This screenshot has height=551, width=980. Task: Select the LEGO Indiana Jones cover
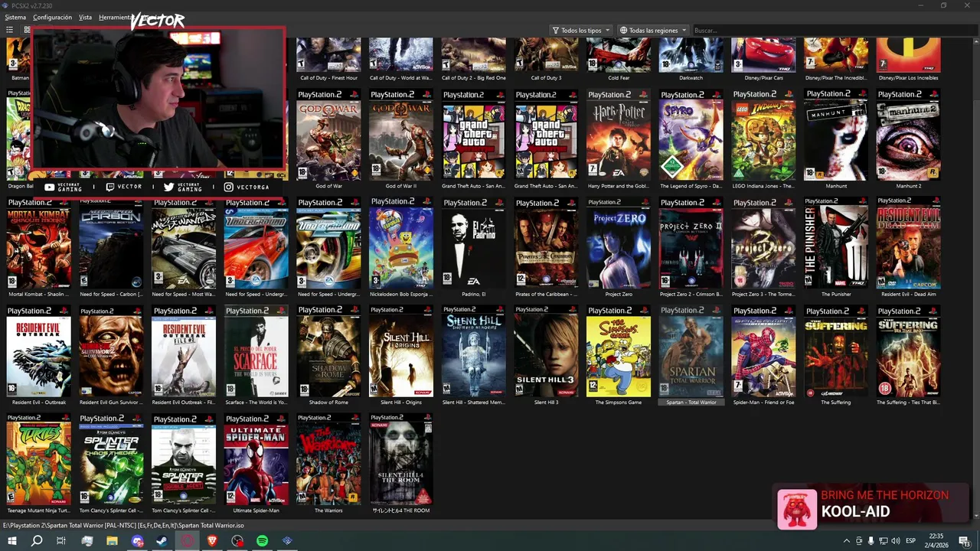pyautogui.click(x=763, y=135)
